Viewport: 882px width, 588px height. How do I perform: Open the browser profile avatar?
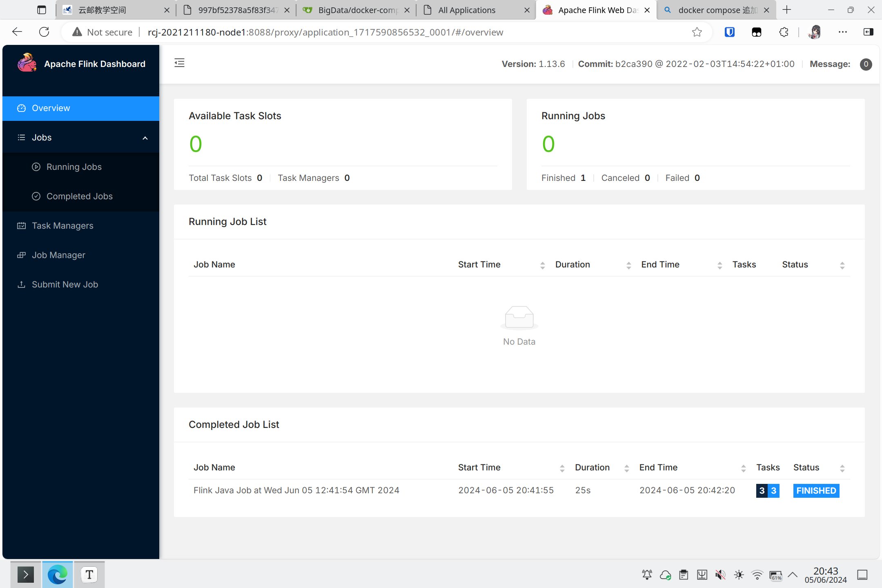tap(815, 32)
